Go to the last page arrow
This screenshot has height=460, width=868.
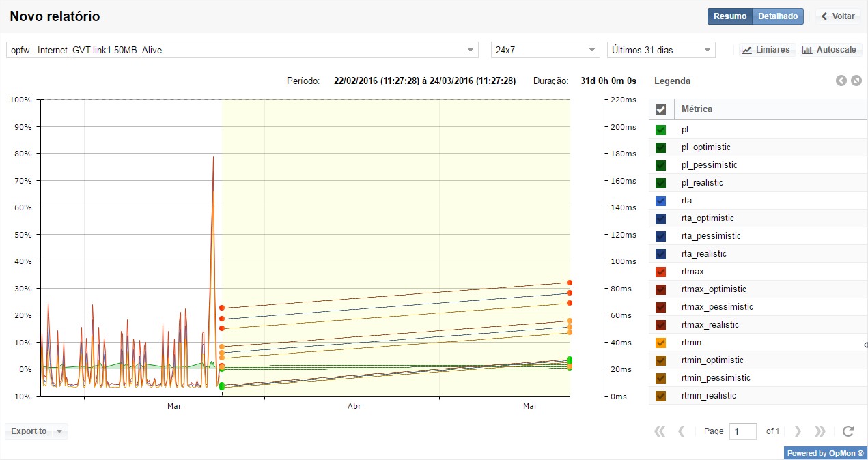[820, 431]
